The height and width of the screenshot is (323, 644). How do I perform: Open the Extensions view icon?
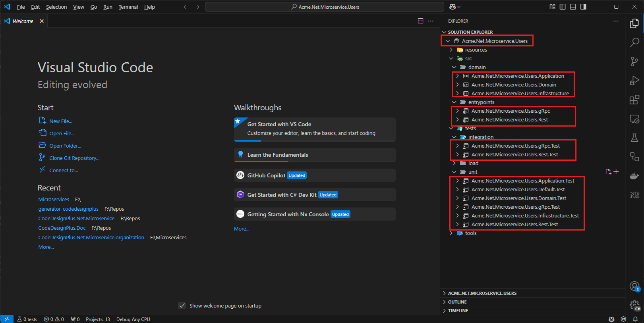click(x=634, y=100)
